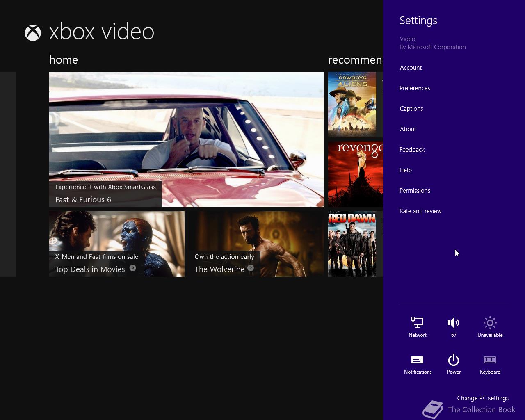Open the Power options icon
Screen dimensions: 525x420
click(x=454, y=360)
